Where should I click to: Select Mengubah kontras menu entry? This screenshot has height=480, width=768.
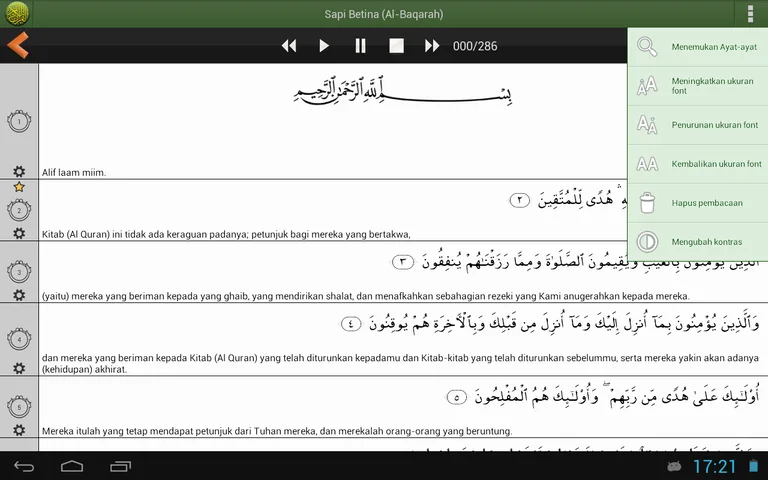(x=697, y=242)
